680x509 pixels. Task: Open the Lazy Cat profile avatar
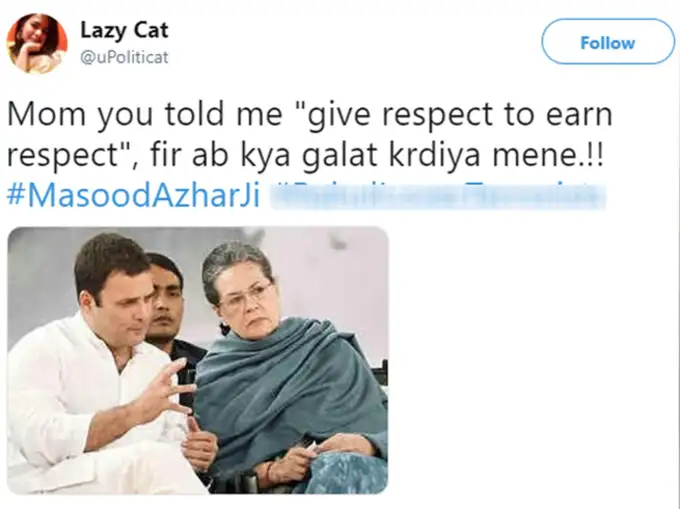[36, 42]
